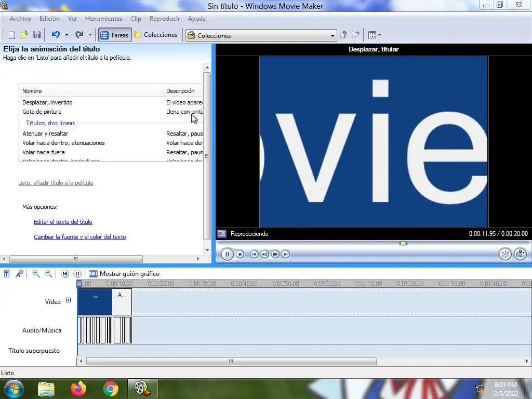Click the Nombre column header

(91, 91)
